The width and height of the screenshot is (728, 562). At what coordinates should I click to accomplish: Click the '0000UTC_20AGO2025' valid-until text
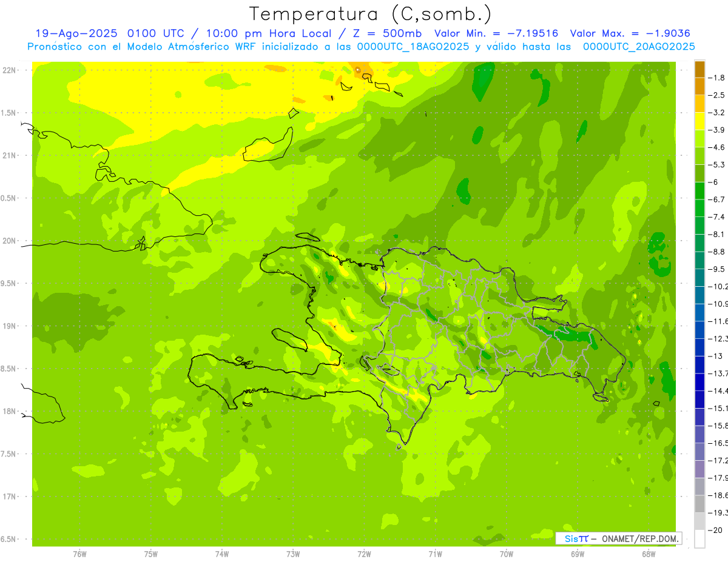point(639,47)
